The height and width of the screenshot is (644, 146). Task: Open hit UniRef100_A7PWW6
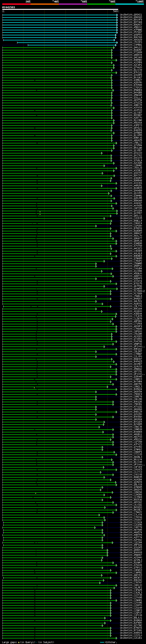[x=131, y=30]
